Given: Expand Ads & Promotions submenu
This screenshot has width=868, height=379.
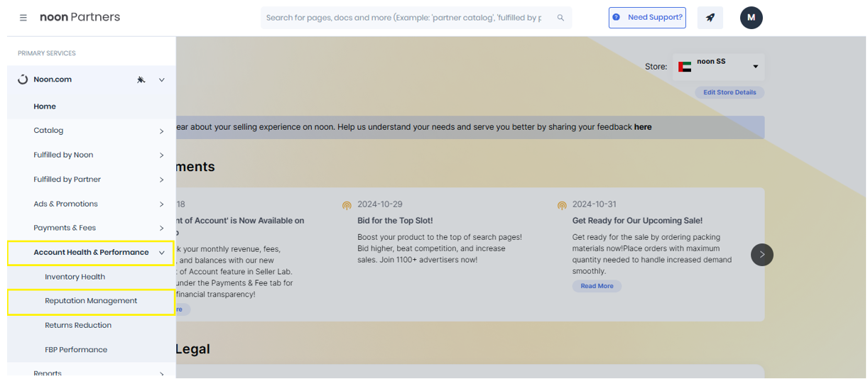Looking at the screenshot, I should (x=162, y=204).
